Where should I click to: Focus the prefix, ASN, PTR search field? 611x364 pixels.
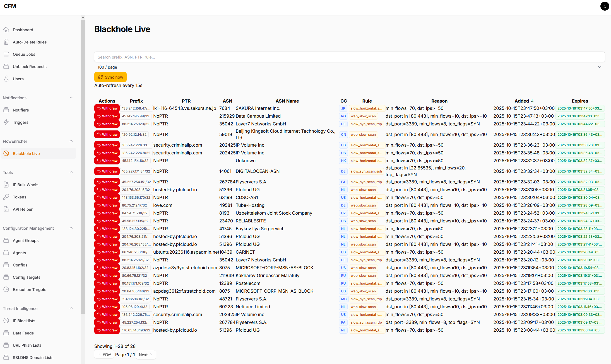pos(349,57)
